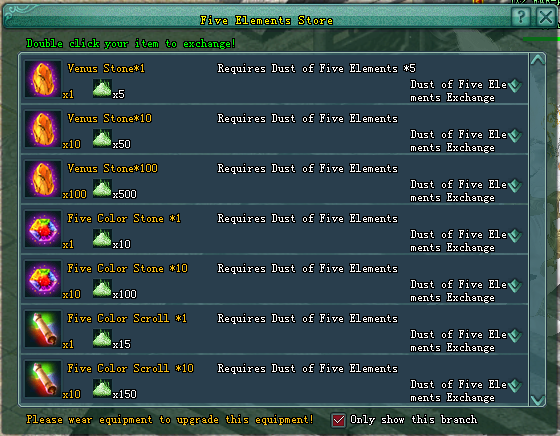
Task: Select the Five Color Scroll *1 icon
Action: (43, 329)
